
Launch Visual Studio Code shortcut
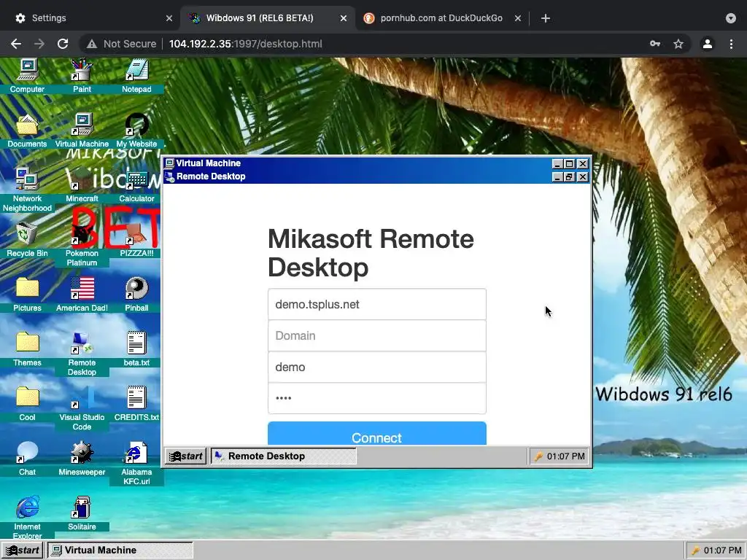82,408
